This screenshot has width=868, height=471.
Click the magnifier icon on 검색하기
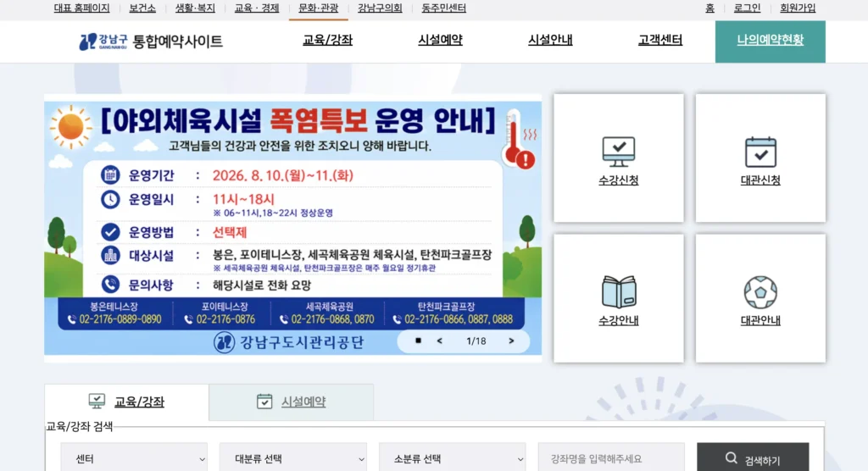(732, 458)
